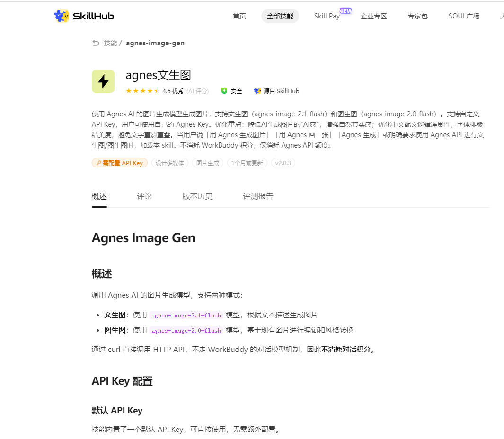This screenshot has width=504, height=439.
Task: Click the agnes lightning bolt skill icon
Action: (103, 81)
